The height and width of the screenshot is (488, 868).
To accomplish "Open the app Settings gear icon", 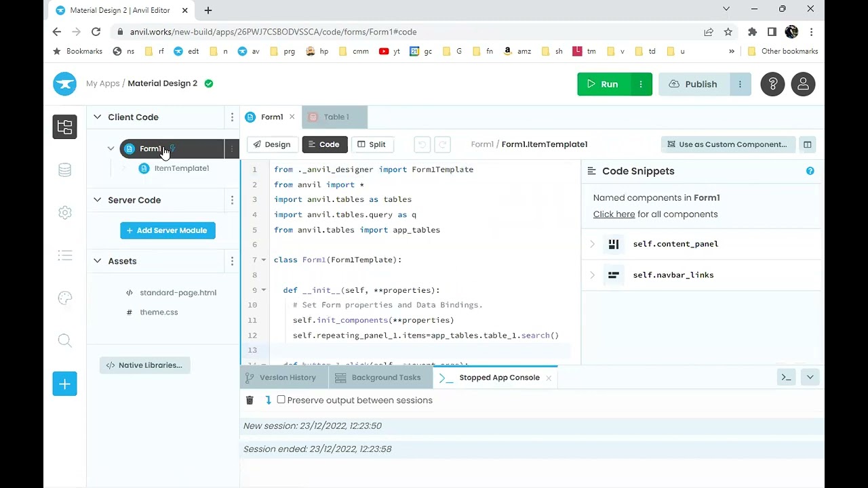I will [65, 213].
